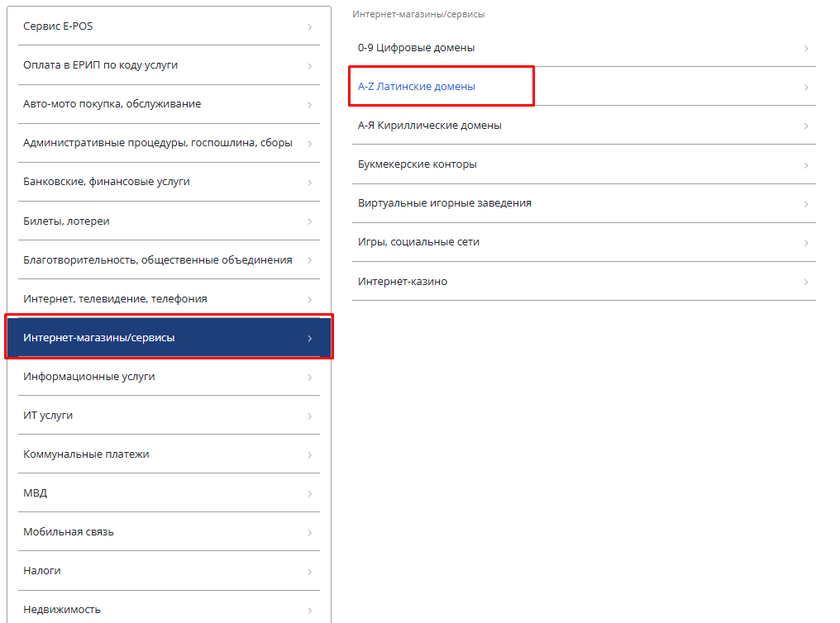Click chevron next to ИТ услуги
The height and width of the screenshot is (623, 840).
click(310, 416)
